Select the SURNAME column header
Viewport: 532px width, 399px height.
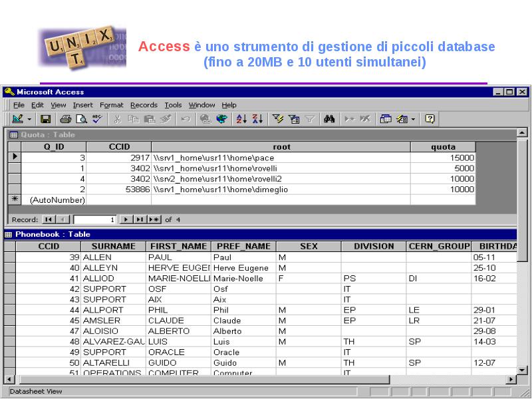tap(113, 246)
